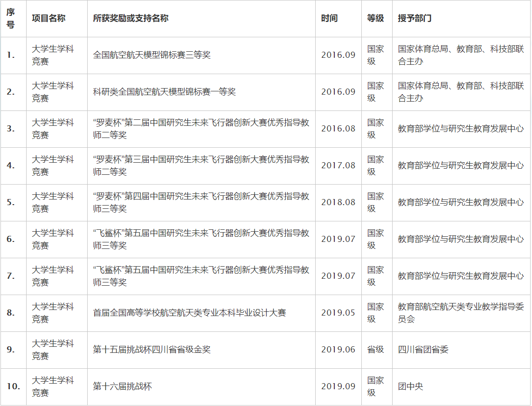Image resolution: width=532 pixels, height=406 pixels.
Task: Click 首届全国高等学校航空航天类专业本科毕业设计大赛 cell
Action: point(201,313)
